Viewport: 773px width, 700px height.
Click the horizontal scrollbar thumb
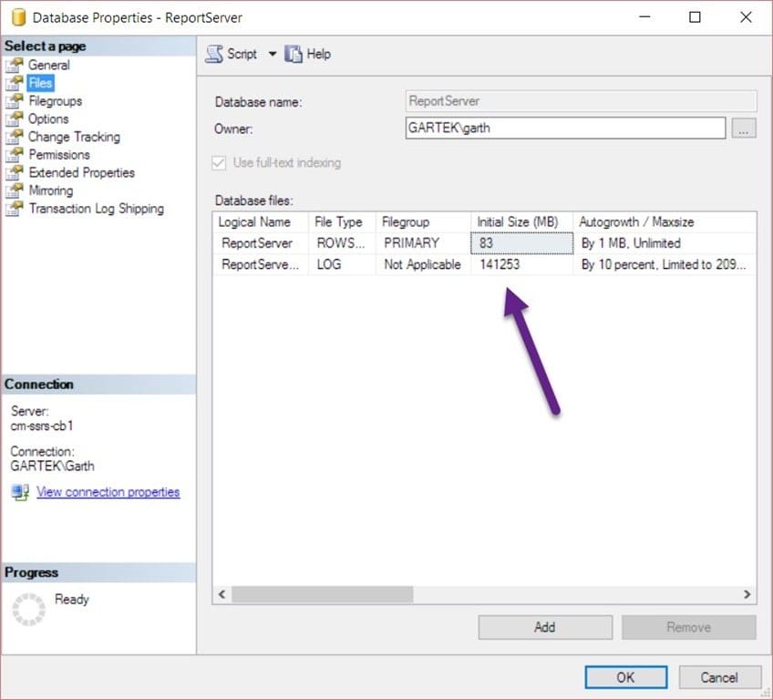pyautogui.click(x=323, y=594)
